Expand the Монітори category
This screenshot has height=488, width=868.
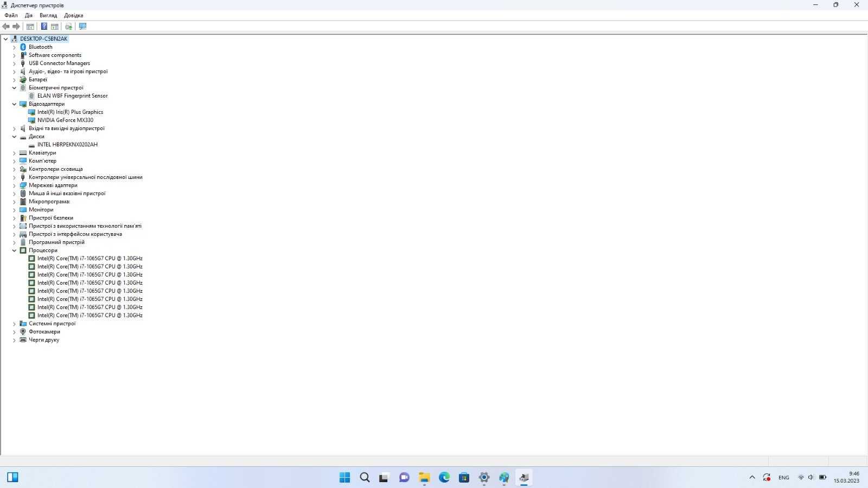click(x=15, y=210)
